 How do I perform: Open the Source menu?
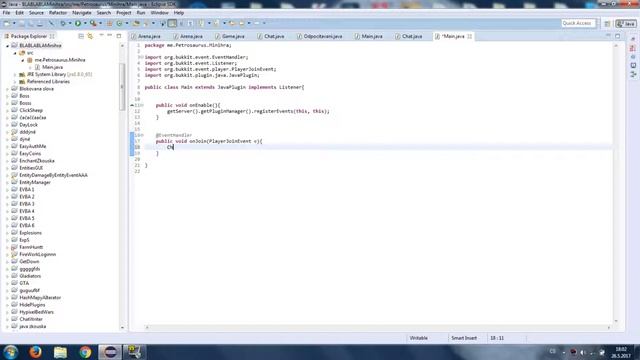tap(36, 13)
